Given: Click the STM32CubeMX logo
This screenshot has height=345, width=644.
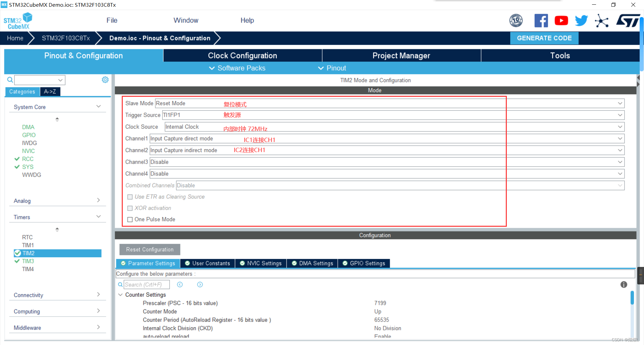Looking at the screenshot, I should tap(18, 21).
